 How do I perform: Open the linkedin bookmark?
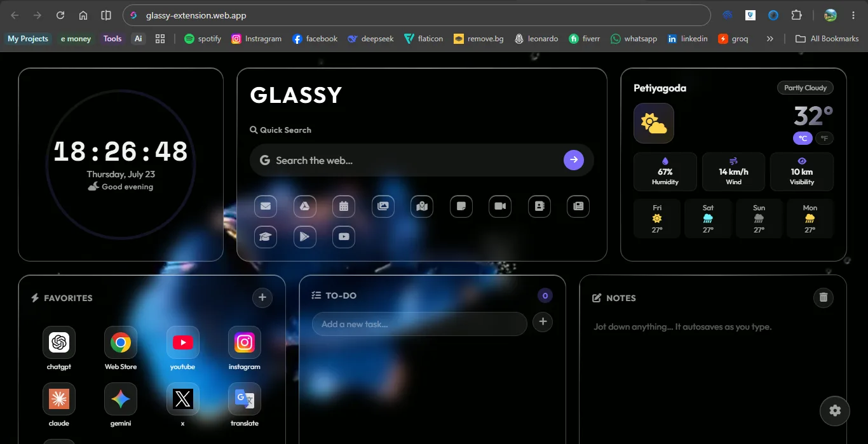pos(688,39)
